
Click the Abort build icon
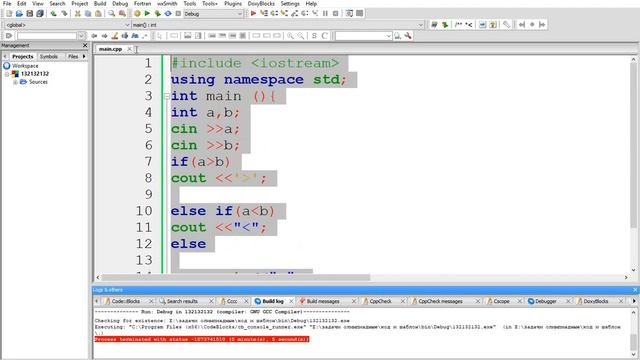pos(178,13)
